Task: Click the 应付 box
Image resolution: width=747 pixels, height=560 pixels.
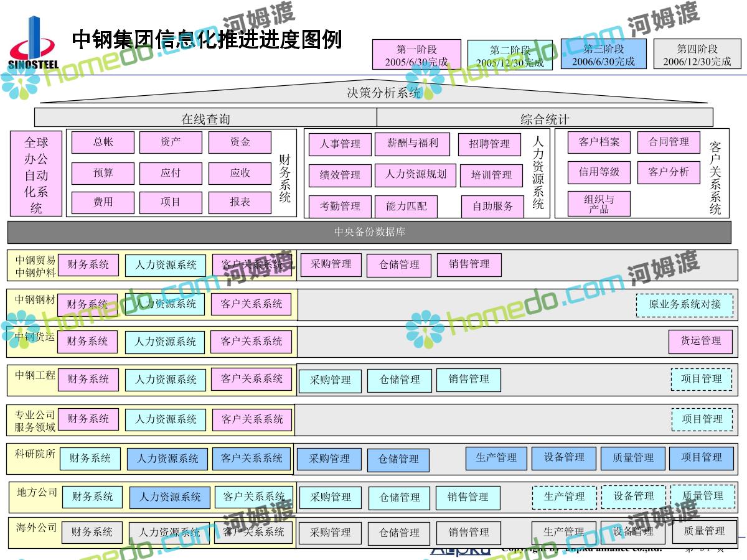Action: point(171,173)
